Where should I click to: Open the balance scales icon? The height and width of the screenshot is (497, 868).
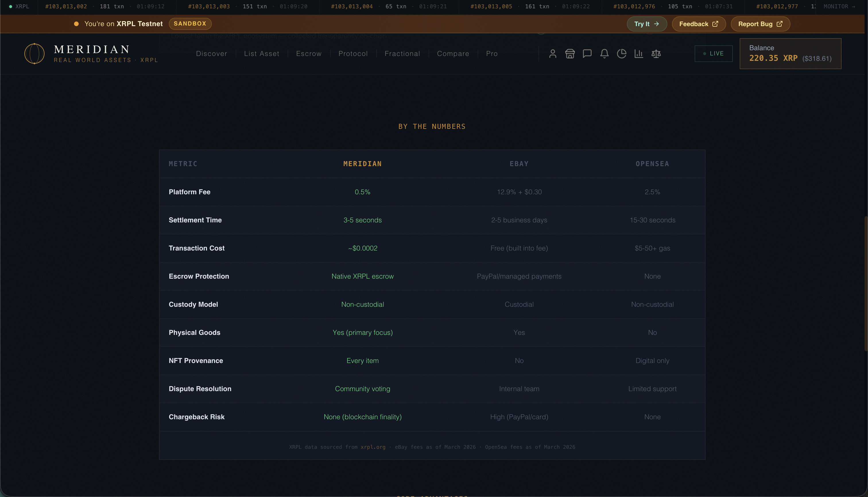coord(656,54)
